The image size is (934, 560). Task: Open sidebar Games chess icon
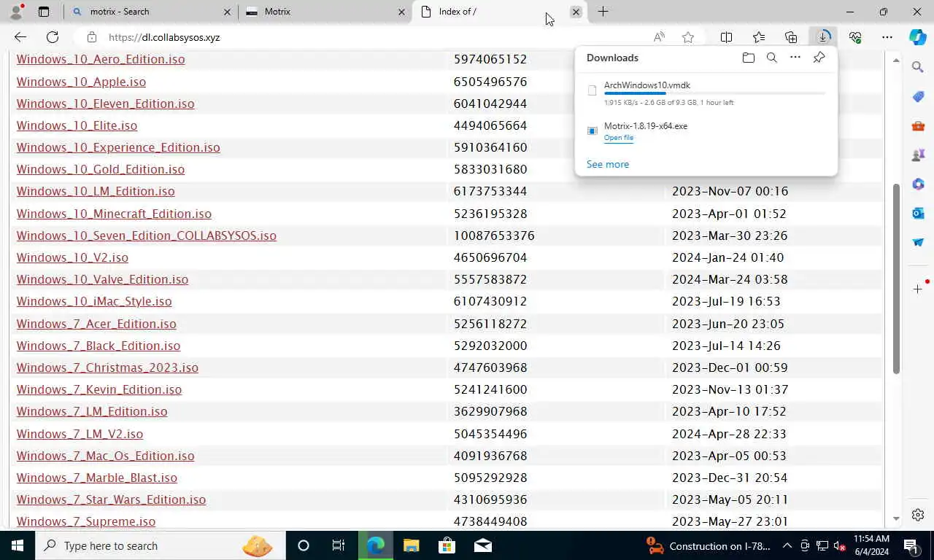pos(918,155)
